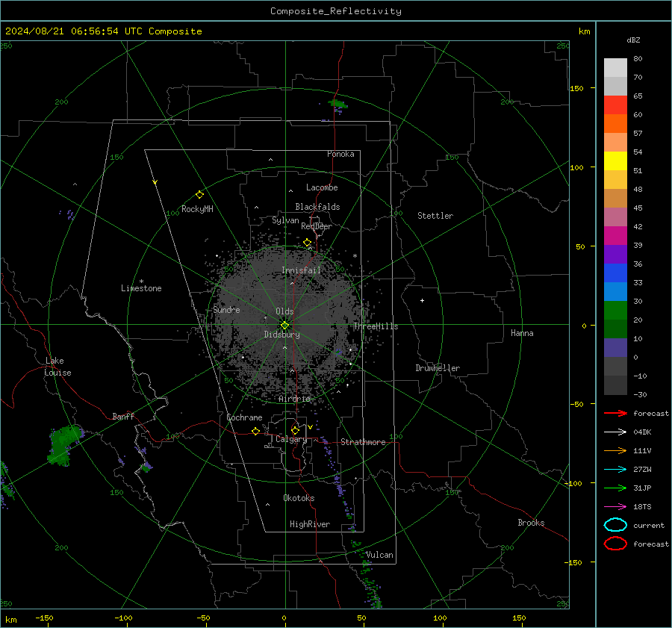Click the Sylvan label on map
This screenshot has width=672, height=628.
pos(285,220)
